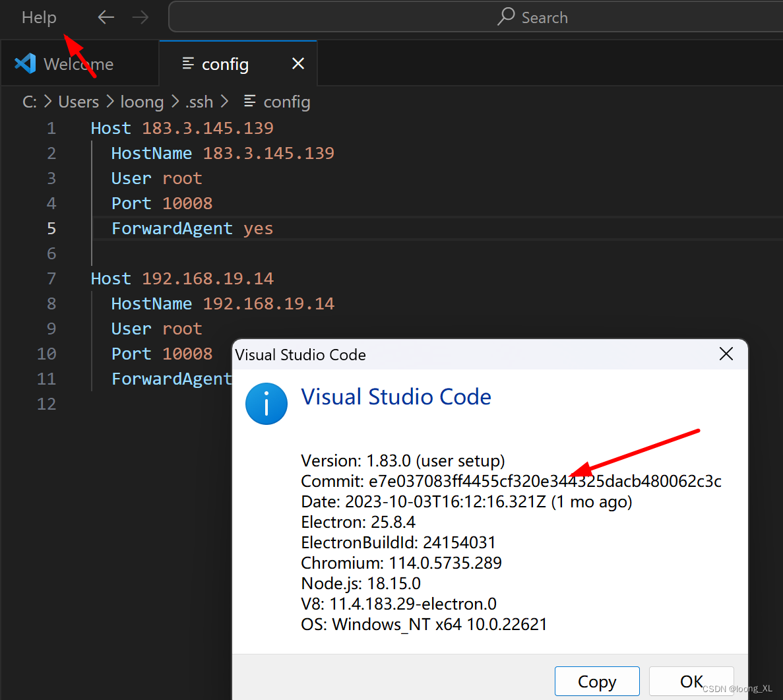Image resolution: width=783 pixels, height=700 pixels.
Task: Click the OK button to dismiss dialog
Action: click(691, 681)
